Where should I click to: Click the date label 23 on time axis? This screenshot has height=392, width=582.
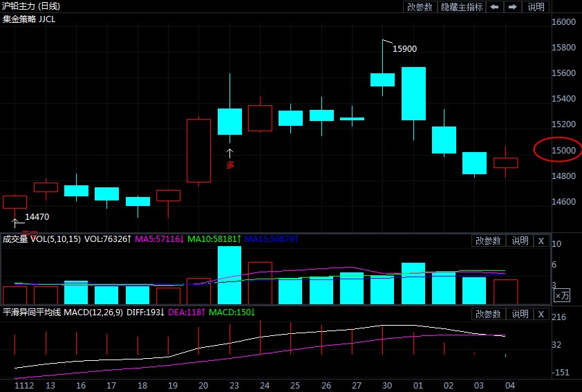coord(234,385)
